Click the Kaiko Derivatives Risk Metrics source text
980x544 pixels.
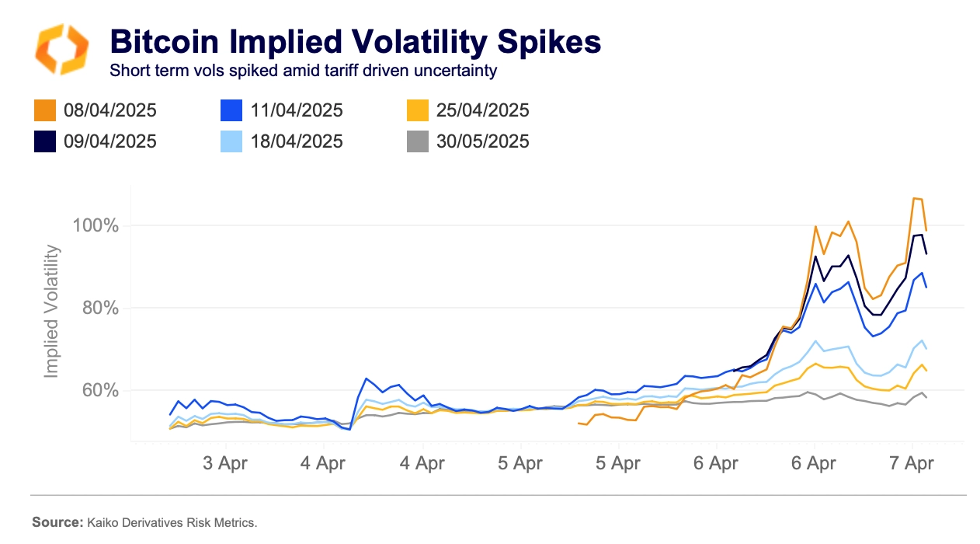tap(169, 522)
